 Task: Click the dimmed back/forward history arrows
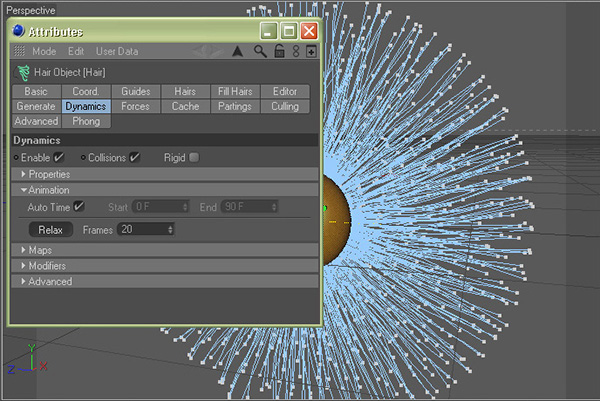[x=208, y=51]
